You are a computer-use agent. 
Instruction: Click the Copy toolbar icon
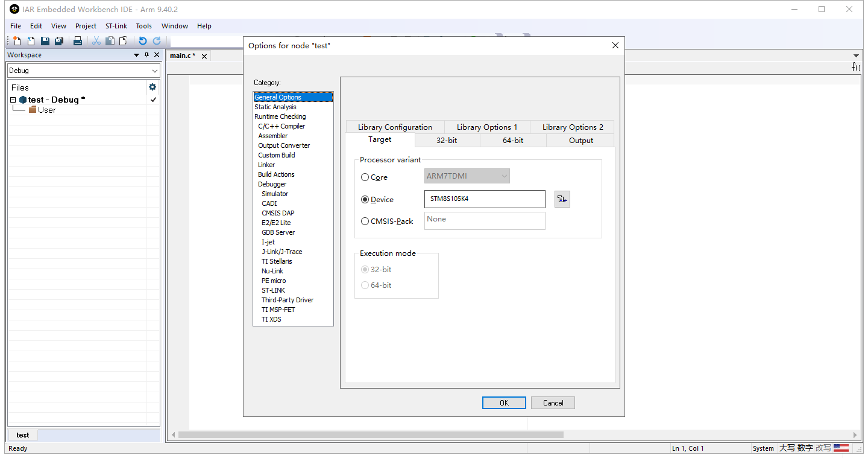coord(110,41)
